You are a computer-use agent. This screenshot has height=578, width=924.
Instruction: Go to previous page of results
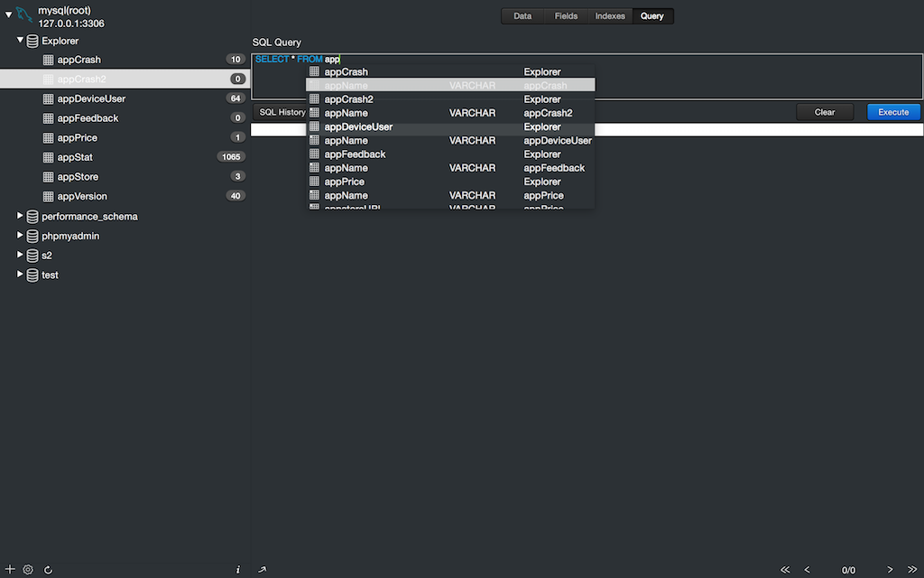click(807, 570)
